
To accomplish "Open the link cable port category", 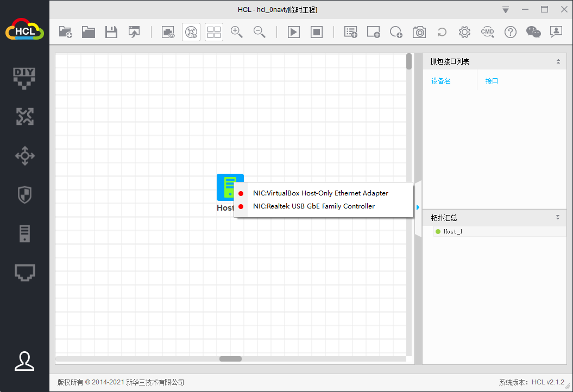I will (24, 273).
